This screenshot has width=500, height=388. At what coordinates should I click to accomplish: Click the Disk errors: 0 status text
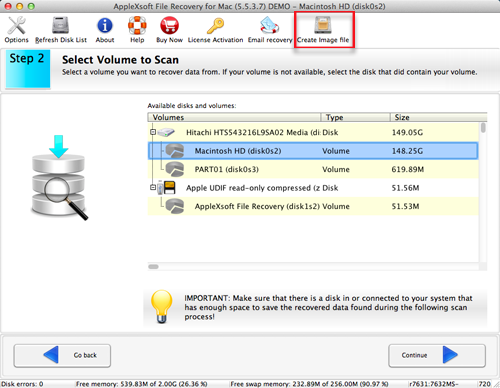point(22,384)
